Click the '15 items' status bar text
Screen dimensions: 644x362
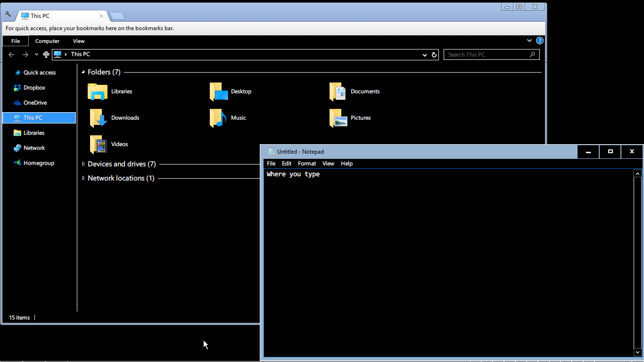pos(19,318)
